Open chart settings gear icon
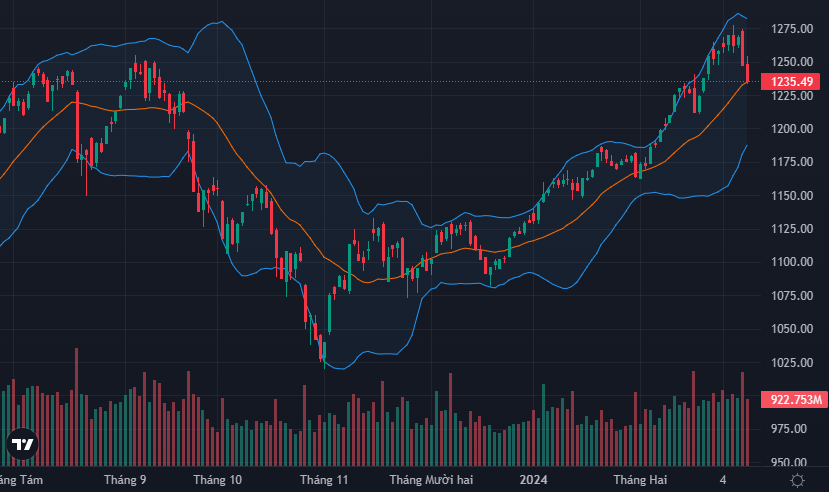Viewport: 829px width, 492px height. [x=796, y=480]
